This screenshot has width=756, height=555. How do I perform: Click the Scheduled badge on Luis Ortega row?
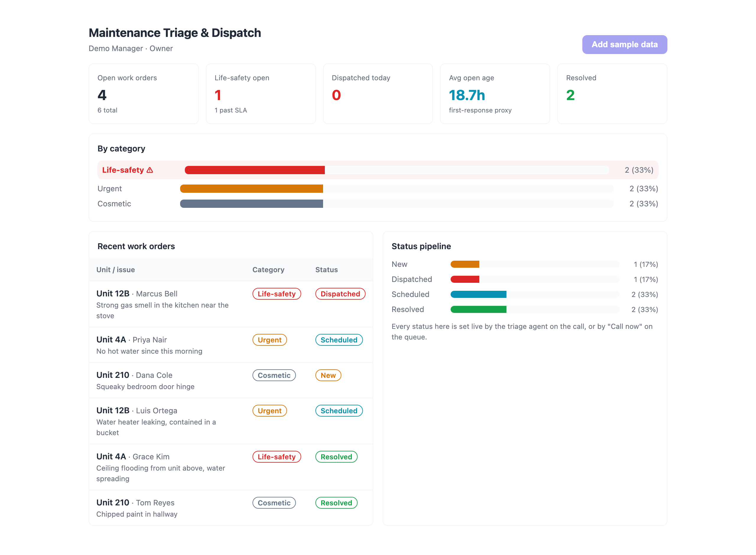coord(339,411)
